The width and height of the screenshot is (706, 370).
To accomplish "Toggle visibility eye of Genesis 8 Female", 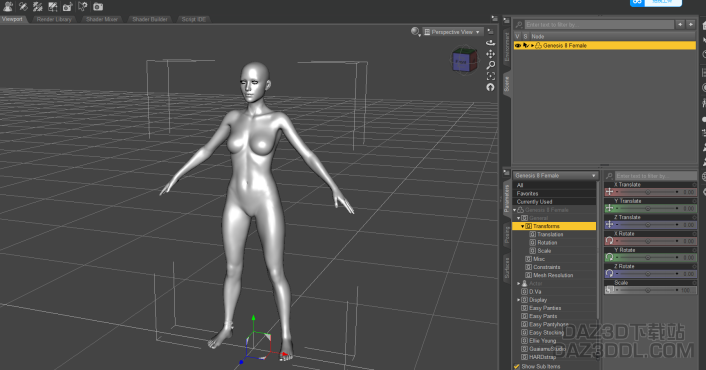I will click(517, 45).
